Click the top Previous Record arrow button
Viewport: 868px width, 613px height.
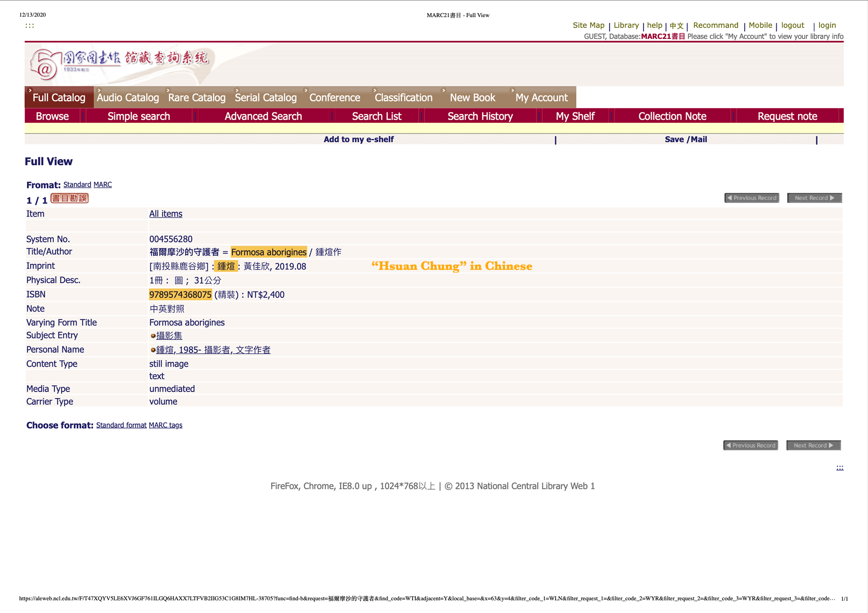(751, 198)
